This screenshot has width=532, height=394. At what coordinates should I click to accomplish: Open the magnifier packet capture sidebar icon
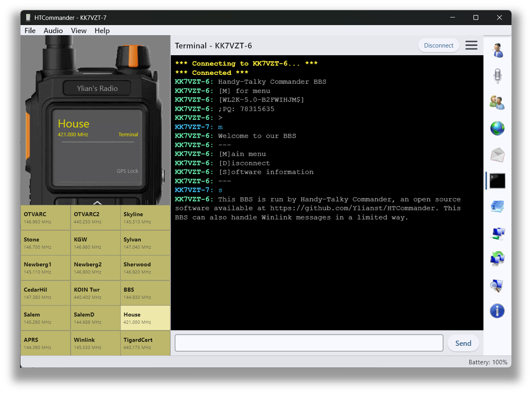point(497,285)
